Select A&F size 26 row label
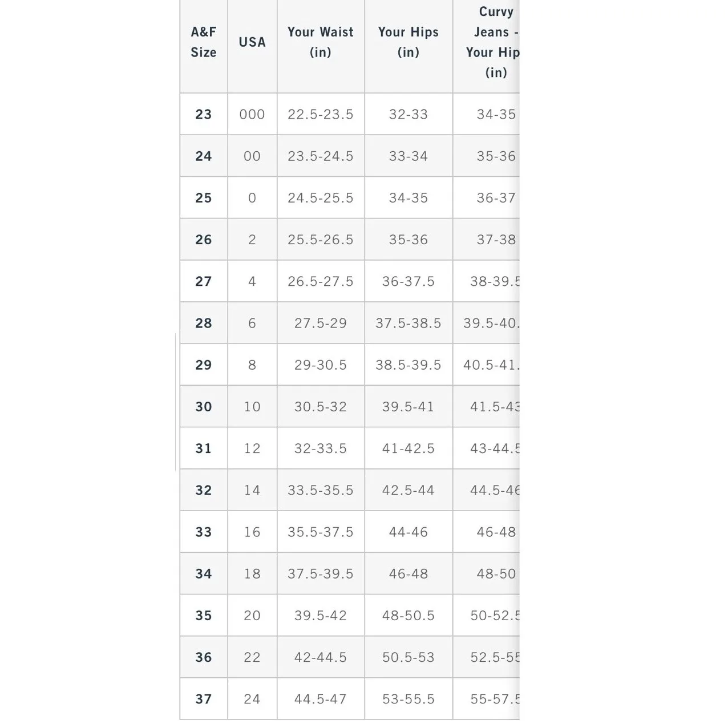Viewport: 728px width, 728px height. [x=204, y=240]
